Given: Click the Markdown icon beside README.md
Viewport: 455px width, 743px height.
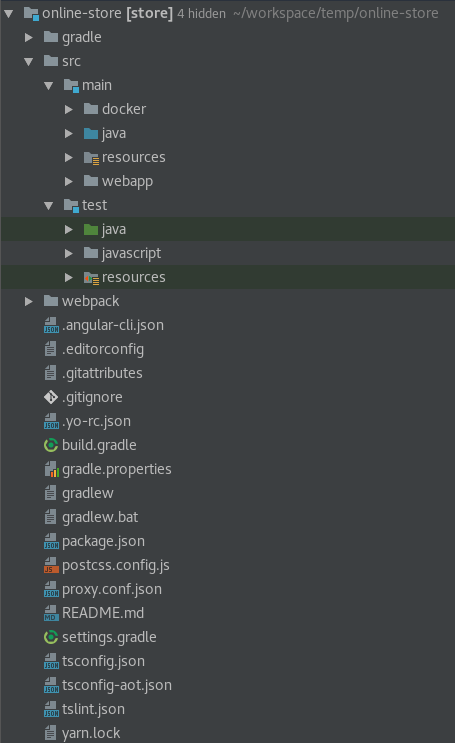Looking at the screenshot, I should point(51,613).
